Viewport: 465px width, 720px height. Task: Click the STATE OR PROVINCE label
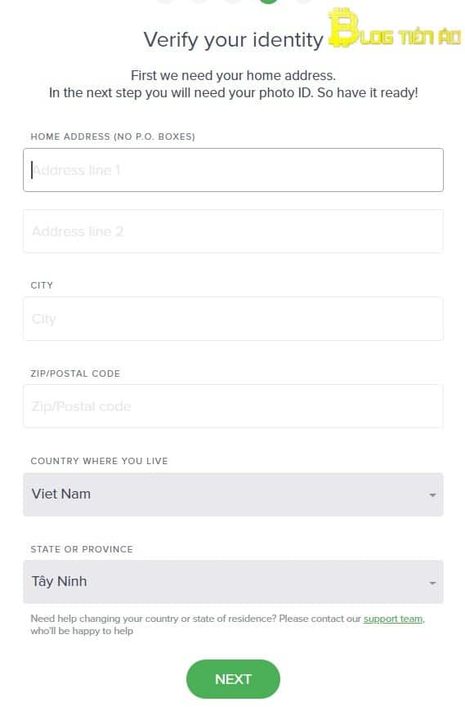point(82,549)
